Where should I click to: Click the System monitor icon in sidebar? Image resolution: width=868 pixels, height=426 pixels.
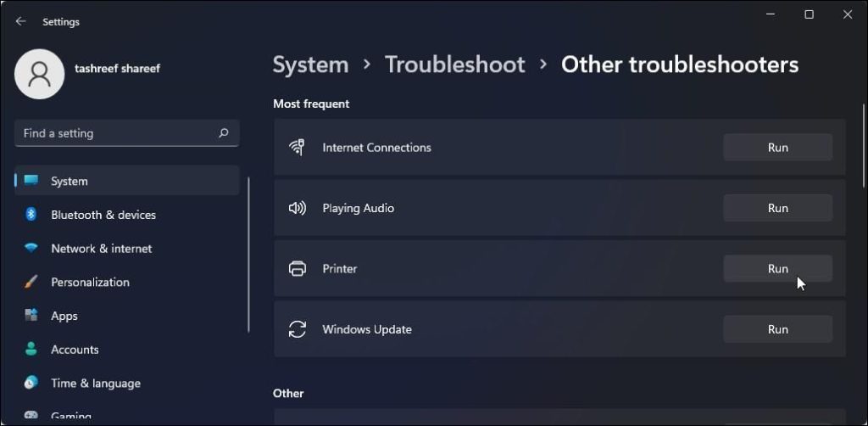[31, 181]
